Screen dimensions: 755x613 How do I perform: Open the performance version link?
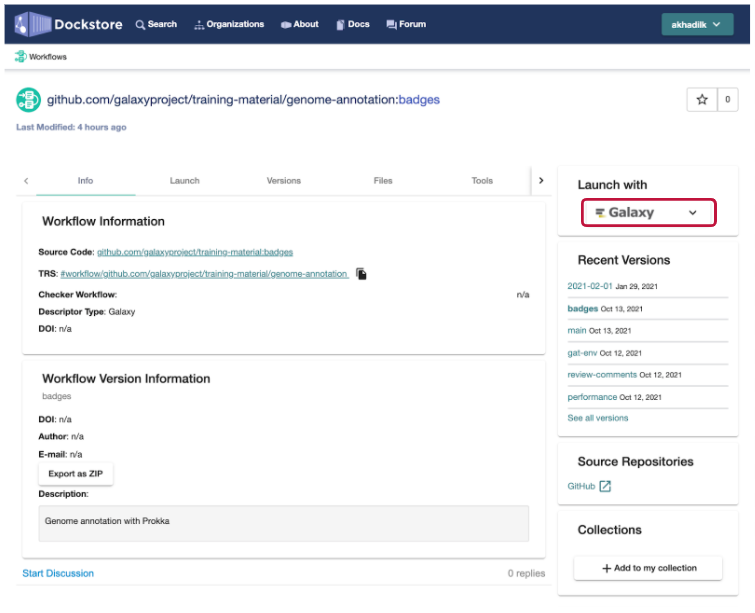592,397
